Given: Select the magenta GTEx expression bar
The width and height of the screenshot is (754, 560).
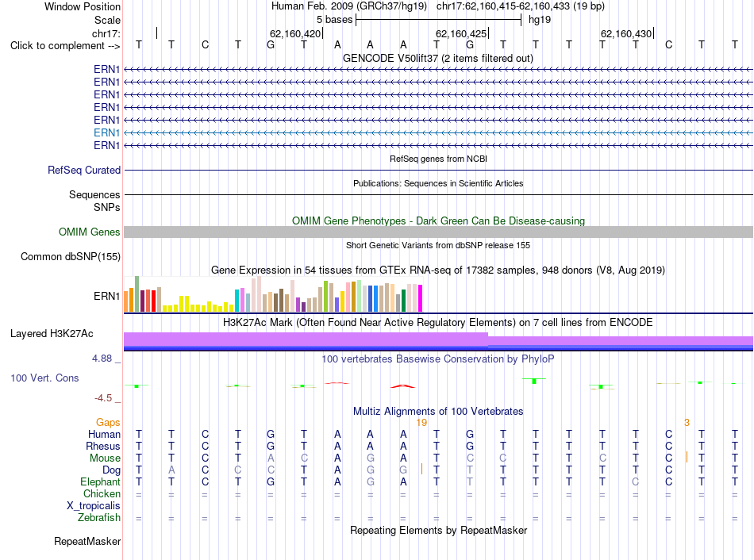Looking at the screenshot, I should click(x=421, y=298).
